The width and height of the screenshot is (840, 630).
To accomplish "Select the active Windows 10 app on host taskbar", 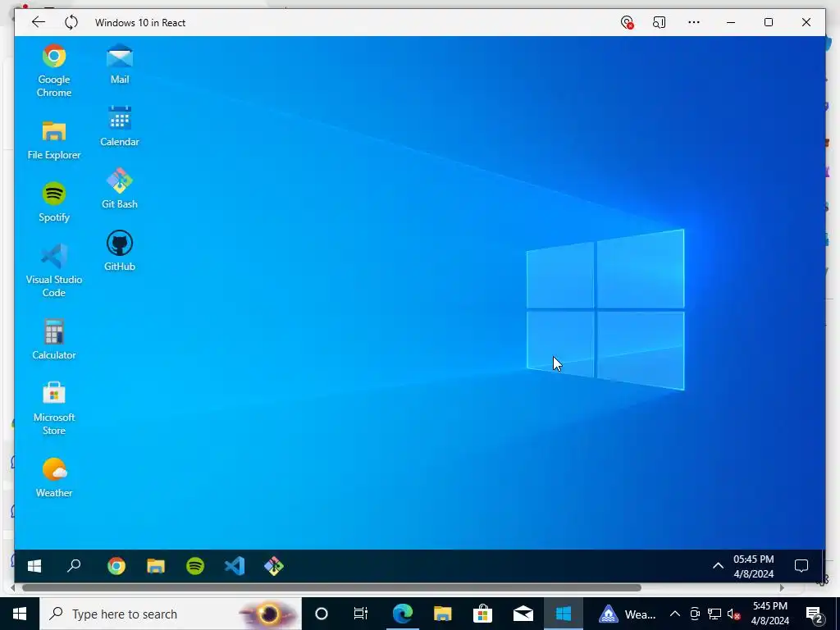I will [563, 614].
